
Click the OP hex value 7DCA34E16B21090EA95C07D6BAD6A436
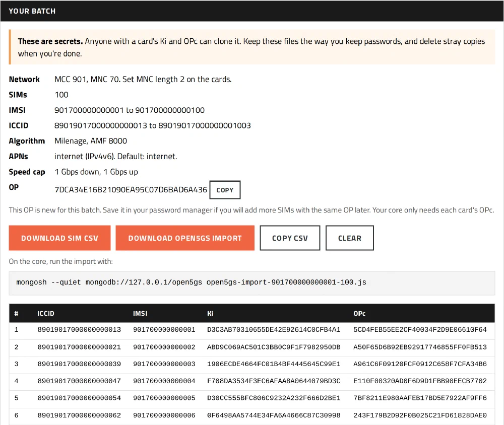131,190
